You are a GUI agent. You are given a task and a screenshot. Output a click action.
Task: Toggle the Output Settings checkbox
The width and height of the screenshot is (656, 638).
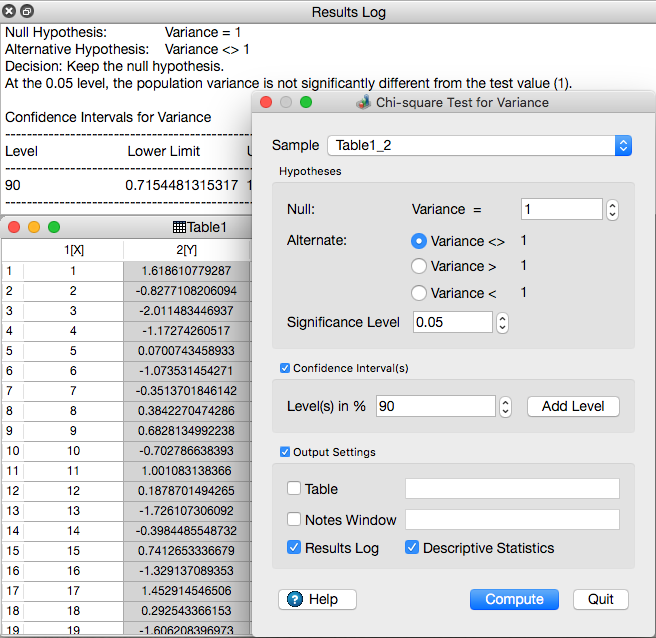285,452
